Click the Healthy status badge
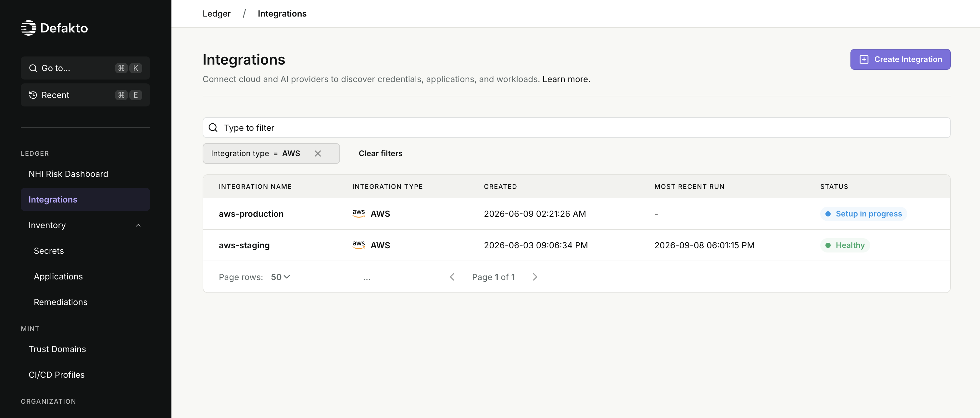Viewport: 980px width, 418px height. (845, 245)
